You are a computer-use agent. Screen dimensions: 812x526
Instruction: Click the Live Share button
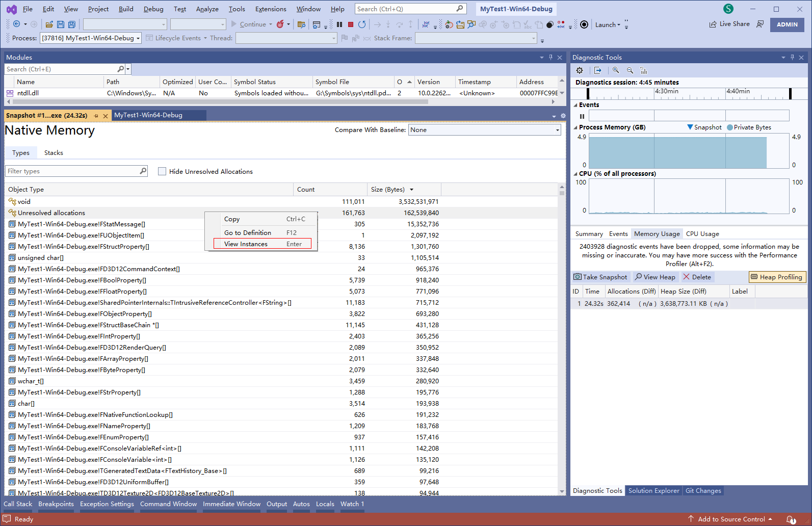(729, 24)
